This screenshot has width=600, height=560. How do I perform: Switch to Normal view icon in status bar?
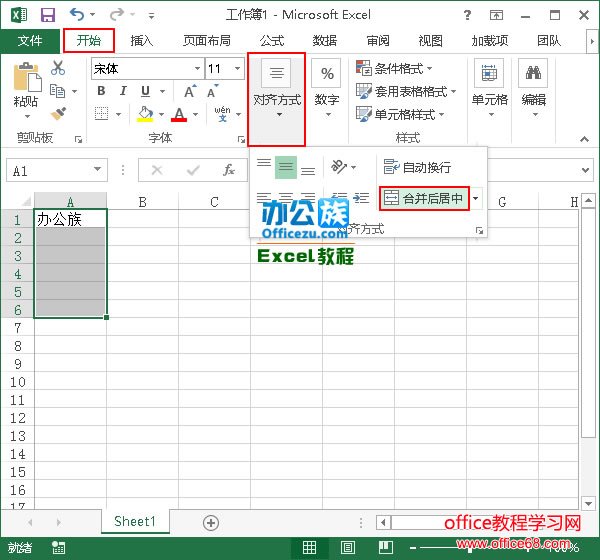point(309,548)
